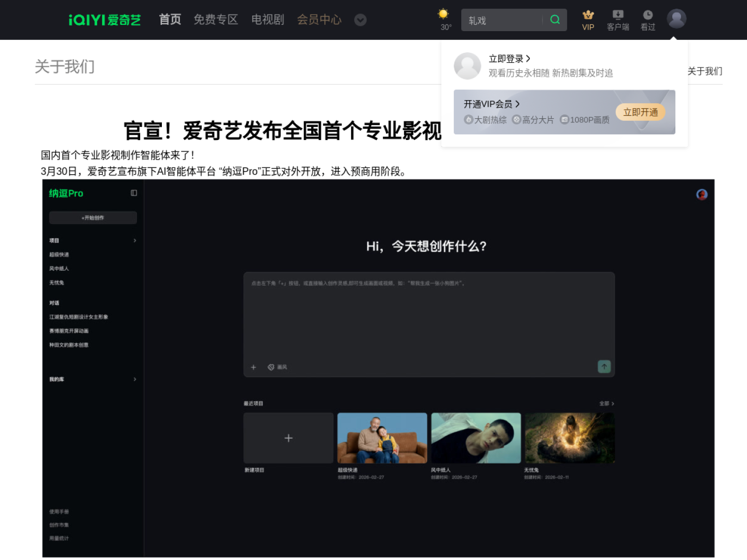Open 无忧兔 project thumbnail
The height and width of the screenshot is (560, 747).
[x=570, y=438]
